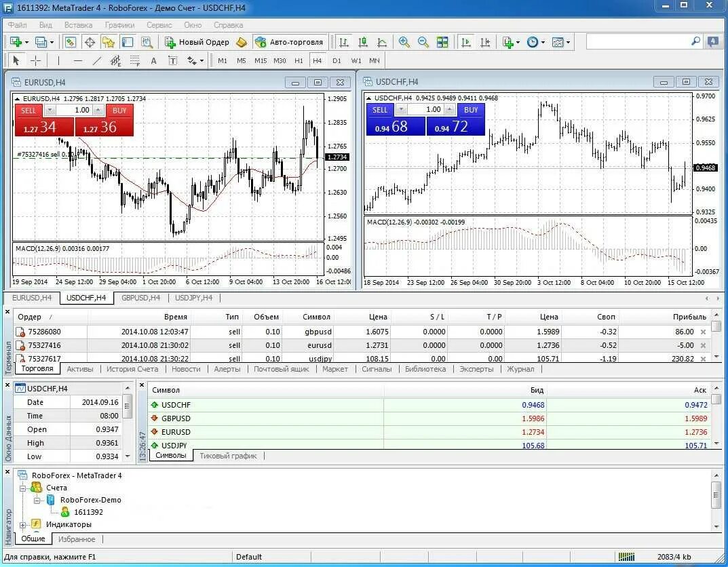728x567 pixels.
Task: Open Тиковый график tab
Action: [x=228, y=456]
